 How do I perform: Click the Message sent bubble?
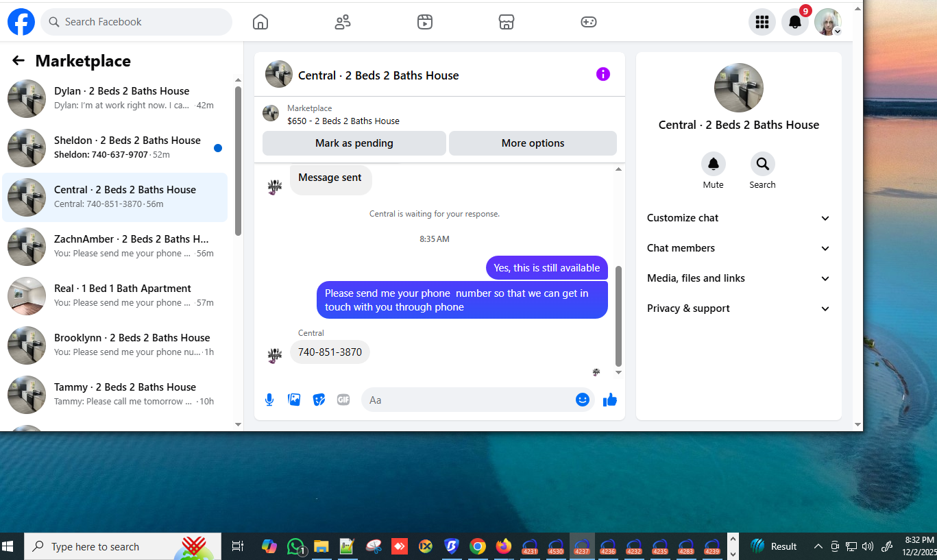[330, 178]
